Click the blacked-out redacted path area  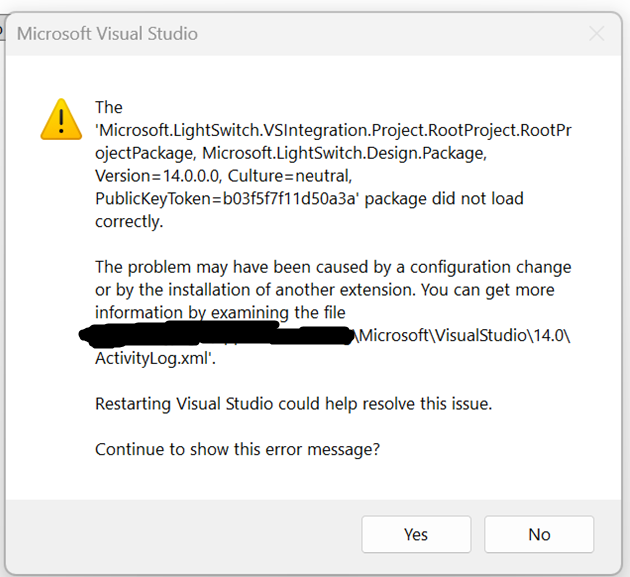(x=215, y=337)
